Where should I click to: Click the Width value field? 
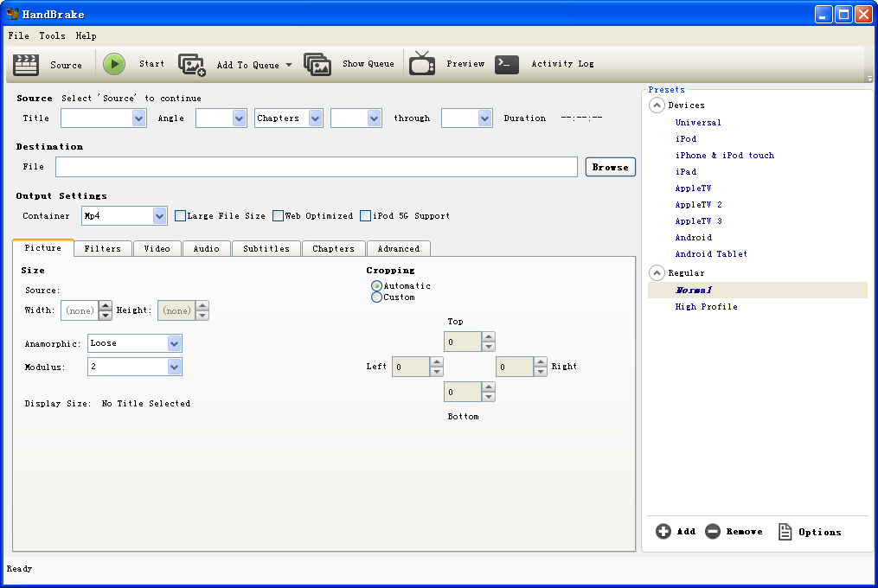80,310
